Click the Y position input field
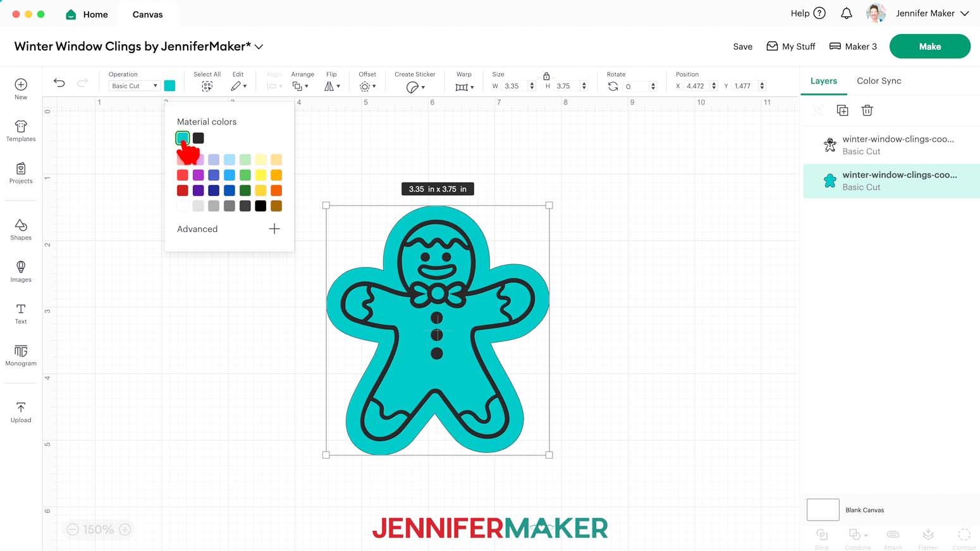 click(x=745, y=86)
